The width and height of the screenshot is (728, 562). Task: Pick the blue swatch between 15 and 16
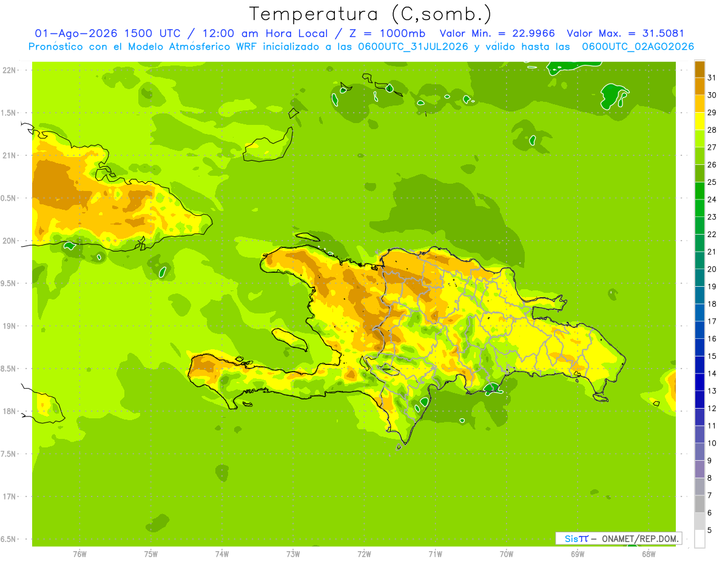click(x=699, y=347)
